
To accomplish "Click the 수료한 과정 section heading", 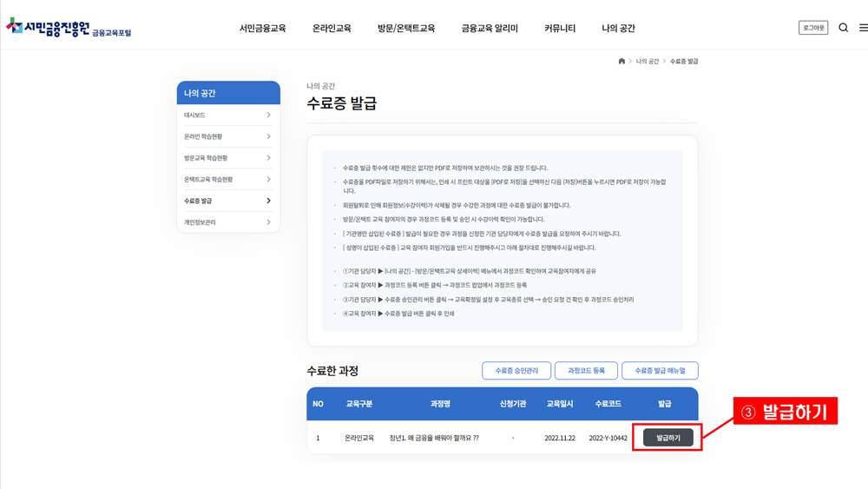I will click(332, 371).
